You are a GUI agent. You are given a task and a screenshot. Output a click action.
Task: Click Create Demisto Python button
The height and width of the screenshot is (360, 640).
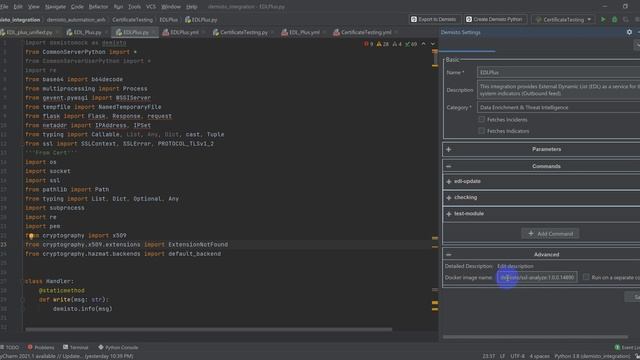[494, 19]
